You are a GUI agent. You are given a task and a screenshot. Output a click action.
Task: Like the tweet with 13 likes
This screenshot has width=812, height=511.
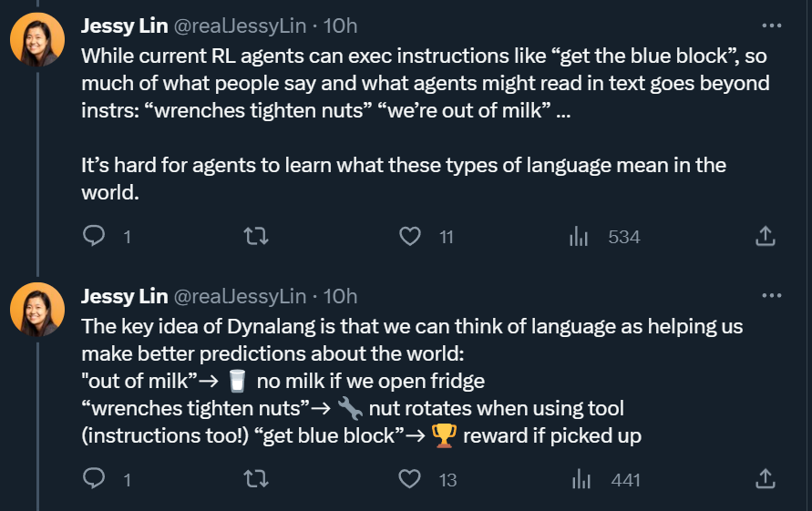409,479
